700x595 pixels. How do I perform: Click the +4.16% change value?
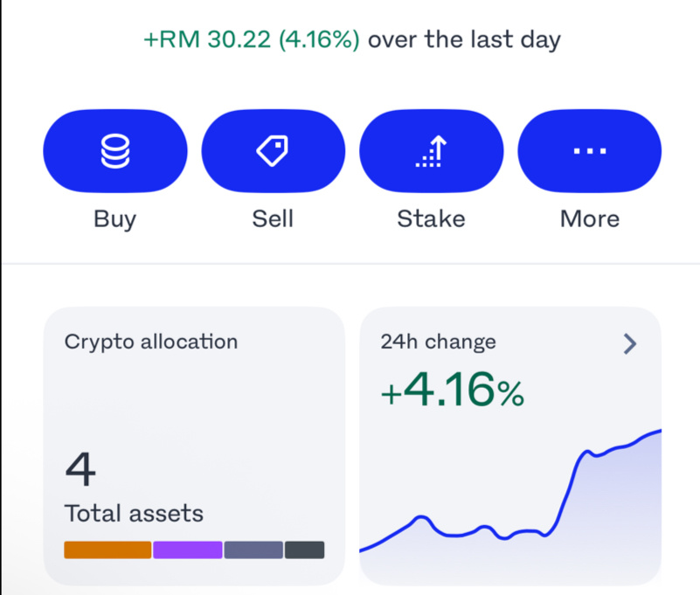click(452, 390)
